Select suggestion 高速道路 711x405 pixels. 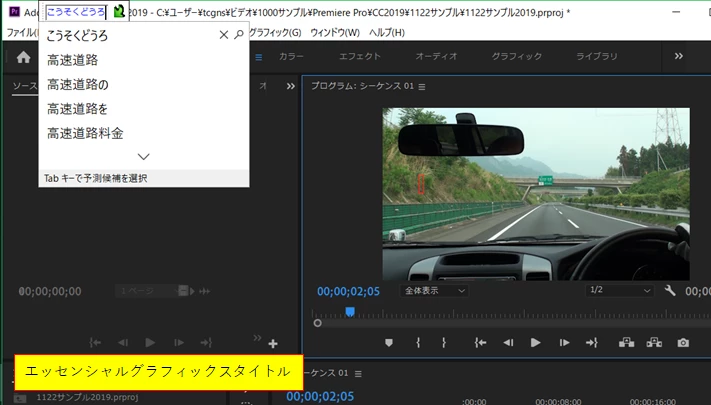[73, 60]
